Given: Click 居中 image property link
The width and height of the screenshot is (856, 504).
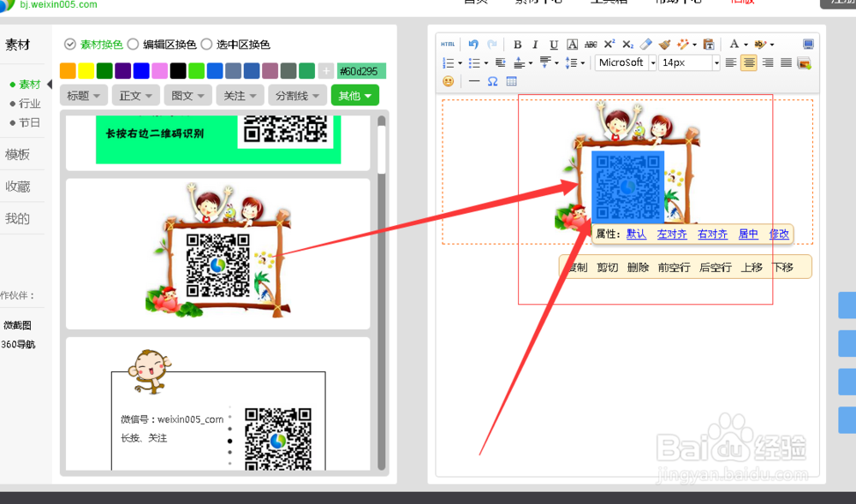Looking at the screenshot, I should click(748, 234).
